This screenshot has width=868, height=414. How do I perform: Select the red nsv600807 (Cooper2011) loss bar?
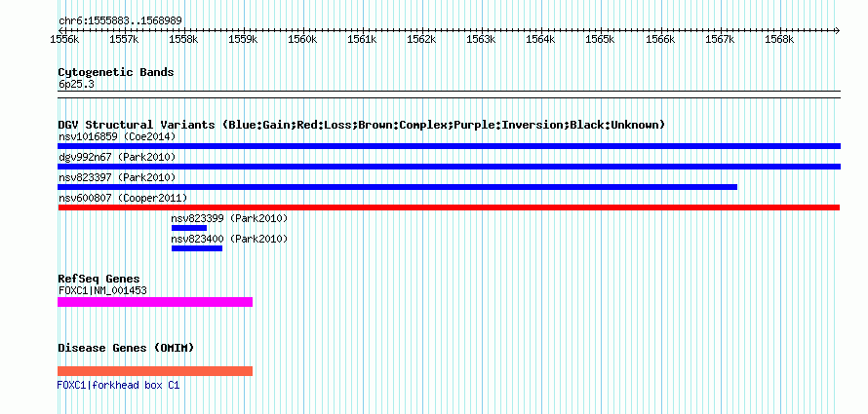449,207
